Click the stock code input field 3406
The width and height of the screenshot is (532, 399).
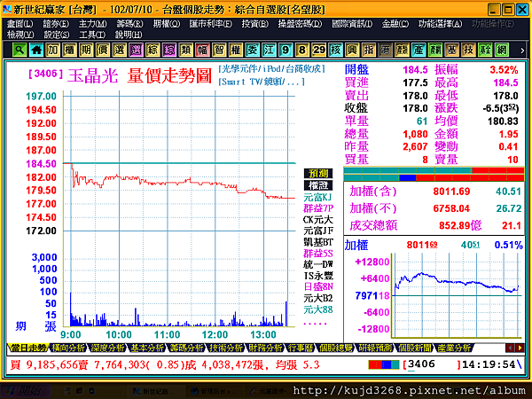tap(433, 364)
